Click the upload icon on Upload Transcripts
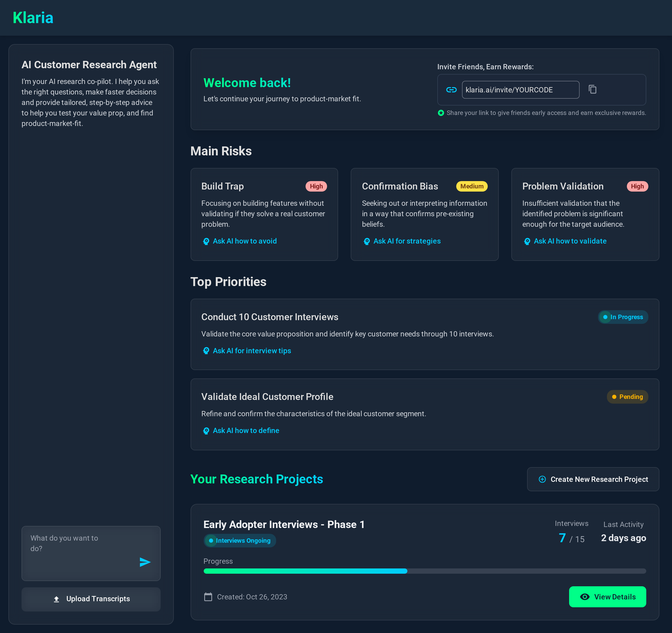672x633 pixels. [x=56, y=599]
